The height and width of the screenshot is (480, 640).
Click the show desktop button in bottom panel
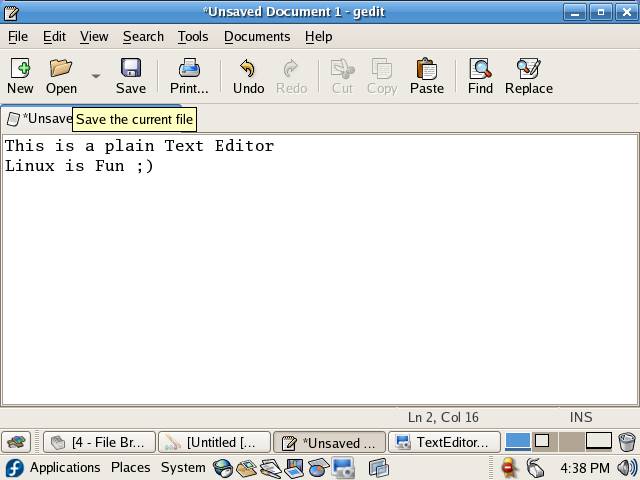click(16, 442)
